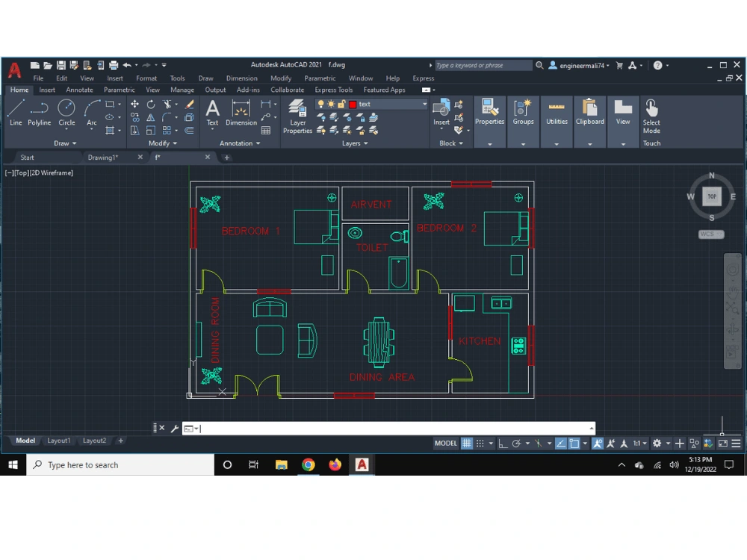
Task: Select the Polyline tool
Action: tap(39, 112)
